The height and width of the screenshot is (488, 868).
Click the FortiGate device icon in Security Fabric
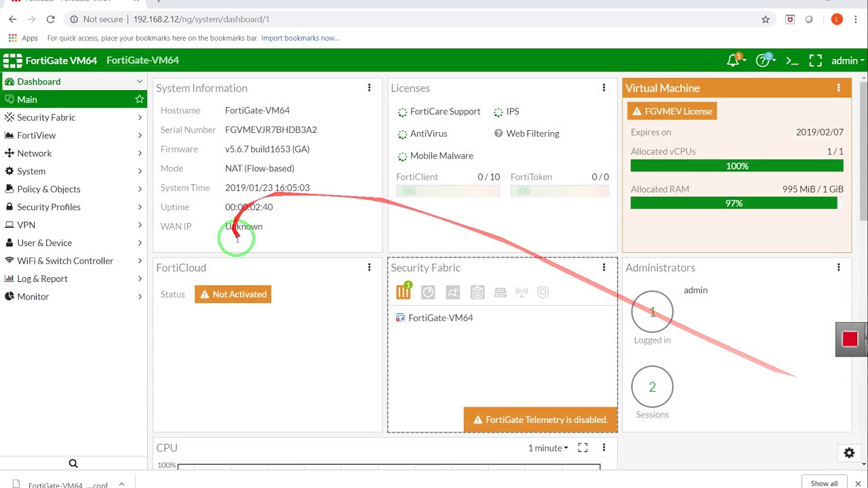click(x=403, y=292)
